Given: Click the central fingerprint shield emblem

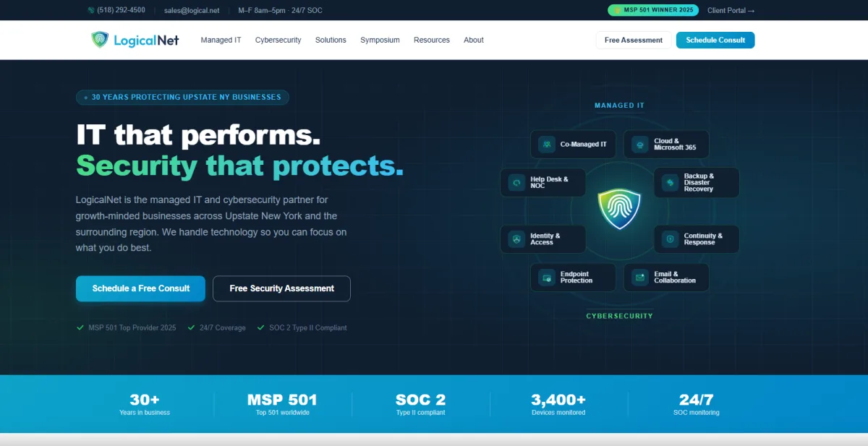Looking at the screenshot, I should (x=620, y=209).
